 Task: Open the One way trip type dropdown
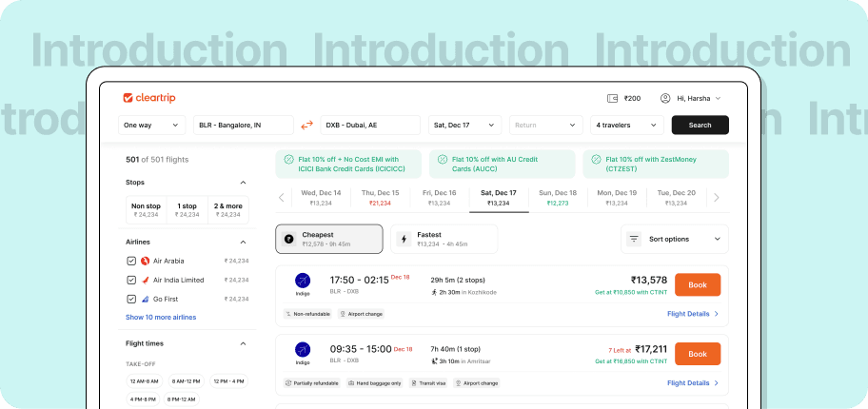[x=152, y=125]
